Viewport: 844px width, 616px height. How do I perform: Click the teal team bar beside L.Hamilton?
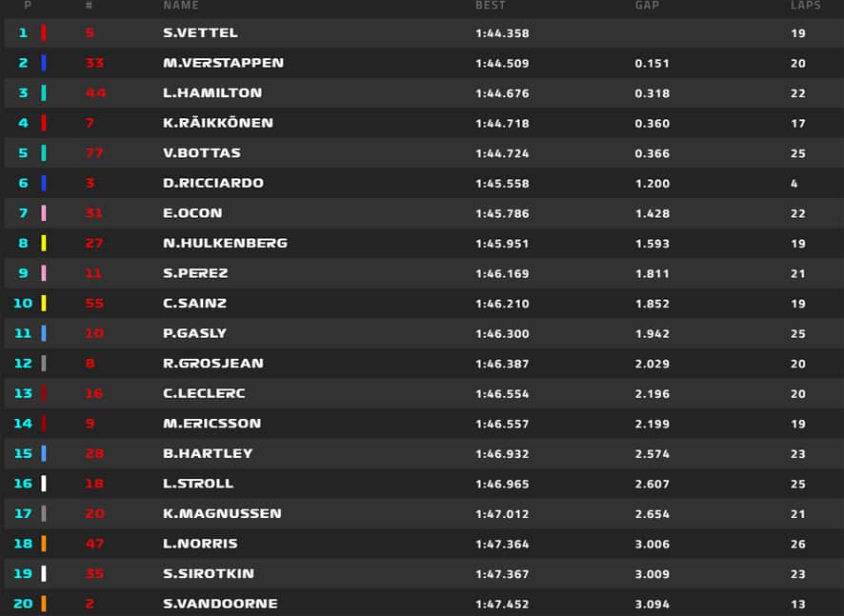click(x=44, y=93)
